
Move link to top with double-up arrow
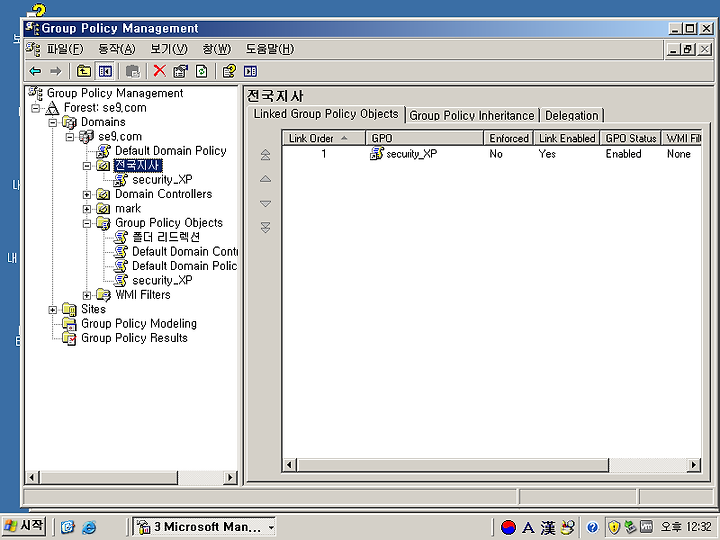265,155
